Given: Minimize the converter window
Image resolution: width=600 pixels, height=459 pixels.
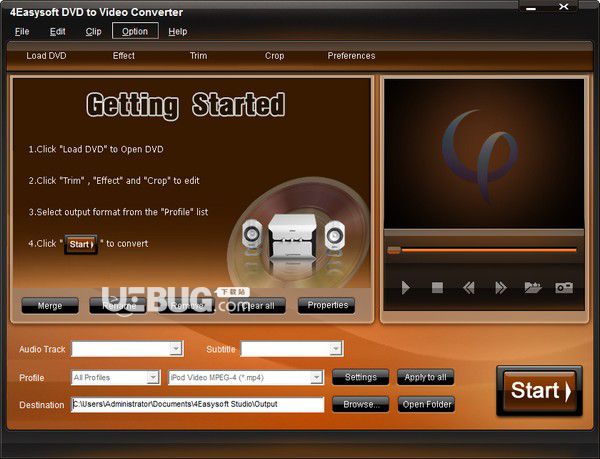Looking at the screenshot, I should 530,7.
